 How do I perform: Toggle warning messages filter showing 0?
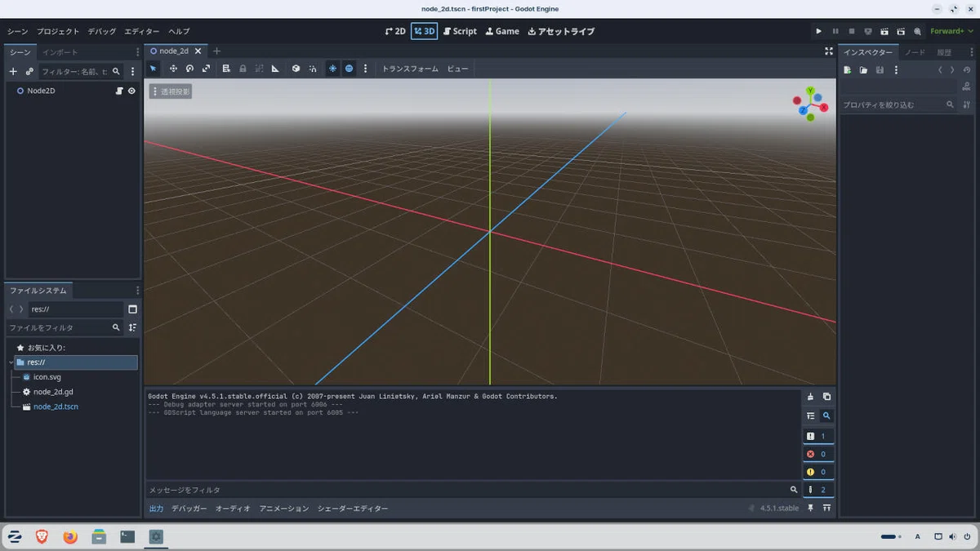(818, 472)
